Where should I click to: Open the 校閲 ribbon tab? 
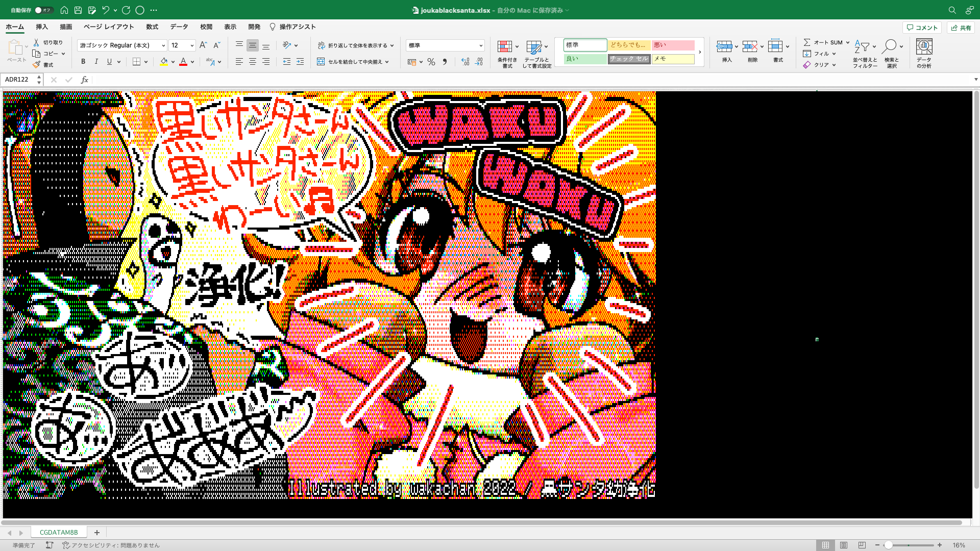pyautogui.click(x=206, y=27)
